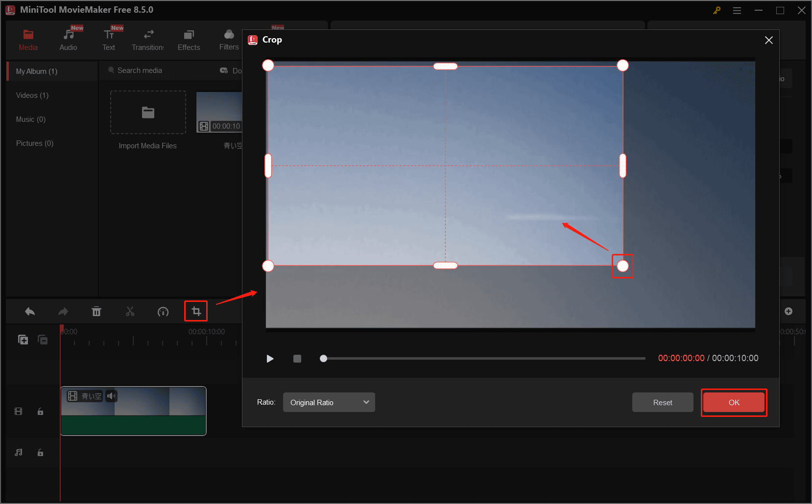This screenshot has width=812, height=504.
Task: Mute the 青い空 clip via its speaker icon
Action: click(112, 396)
